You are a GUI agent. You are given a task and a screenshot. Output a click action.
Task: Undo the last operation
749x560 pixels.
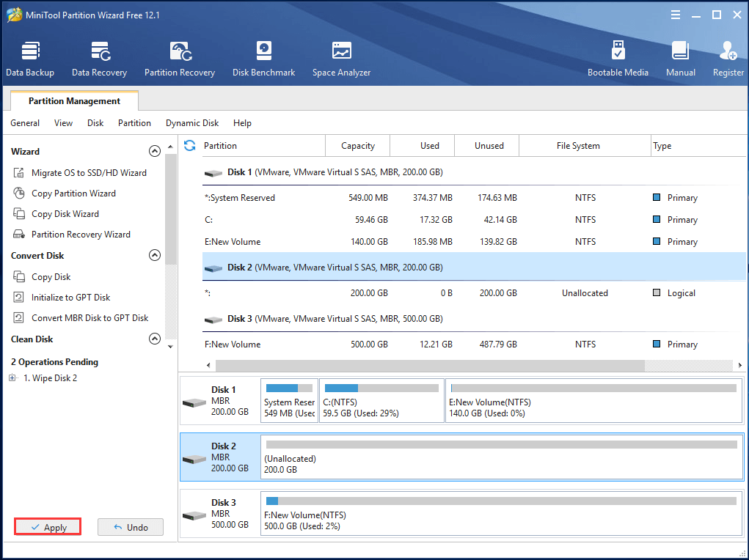click(x=130, y=526)
